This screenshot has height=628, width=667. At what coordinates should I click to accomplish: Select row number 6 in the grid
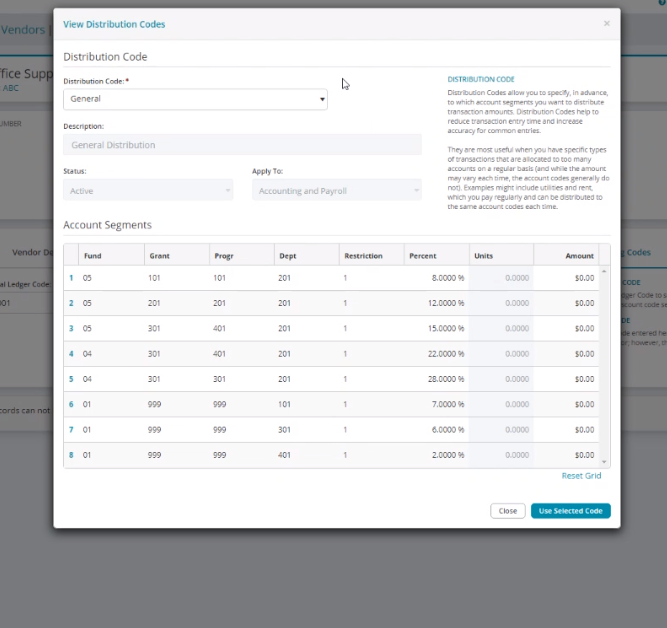click(71, 404)
